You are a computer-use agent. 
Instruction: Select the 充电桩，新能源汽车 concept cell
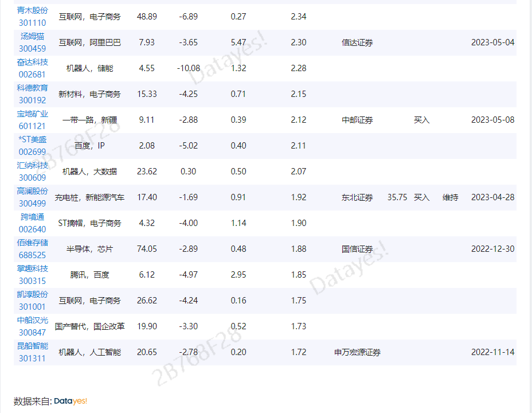tap(89, 197)
